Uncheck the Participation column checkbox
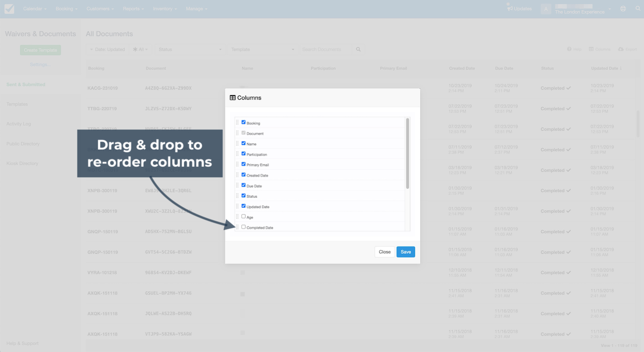The image size is (644, 352). coord(244,154)
